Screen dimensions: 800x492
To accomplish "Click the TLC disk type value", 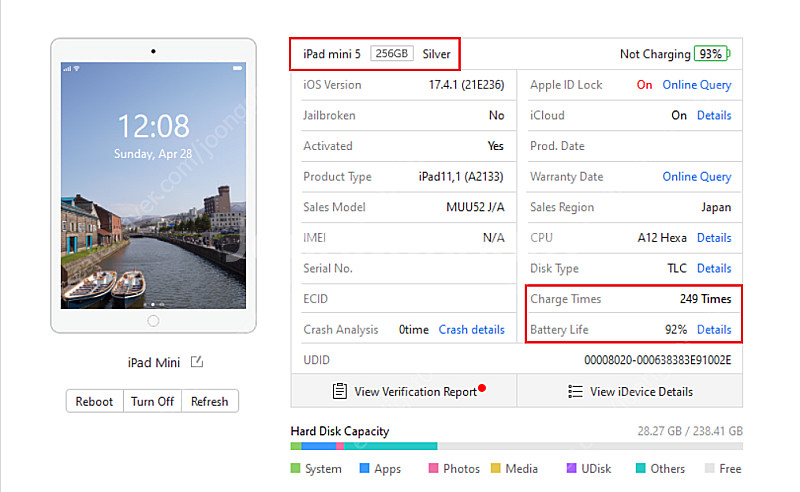I will [677, 268].
